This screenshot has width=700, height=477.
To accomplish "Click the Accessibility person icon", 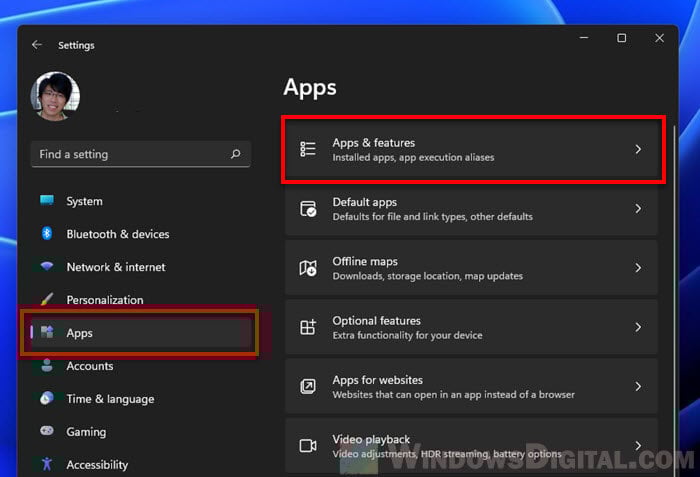I will point(46,465).
